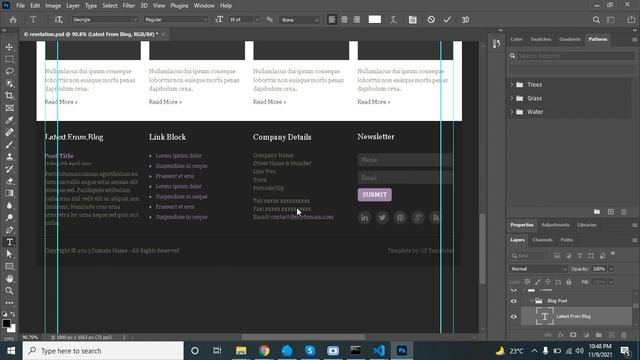Open font size dropdown
The image size is (640, 360).
[x=257, y=20]
